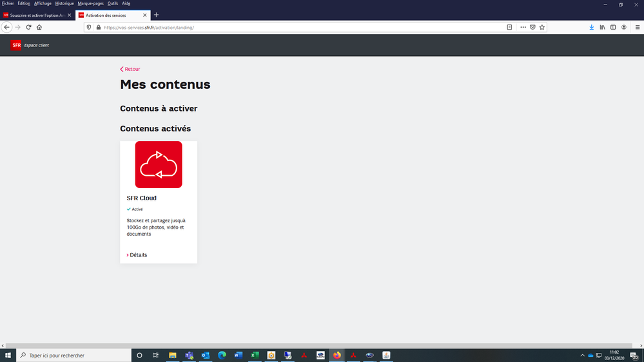Open the Outils menu

(113, 3)
